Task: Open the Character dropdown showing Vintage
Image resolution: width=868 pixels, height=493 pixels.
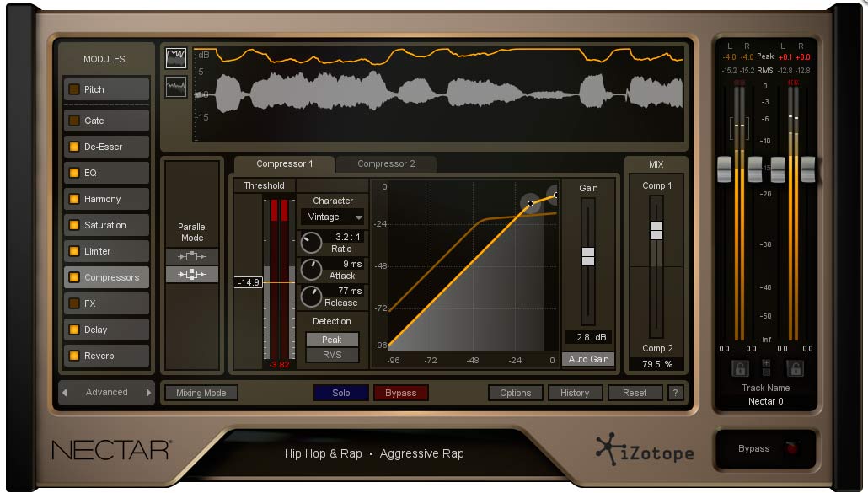Action: coord(331,217)
